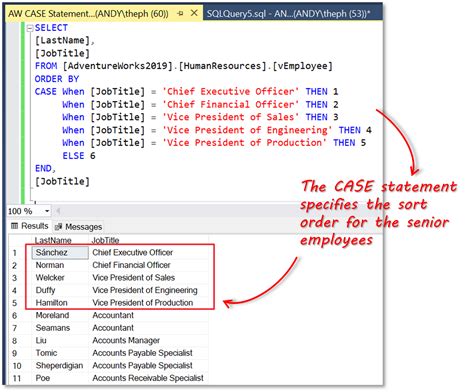The width and height of the screenshot is (474, 392).
Task: Select row header 1 in results
Action: pos(20,253)
